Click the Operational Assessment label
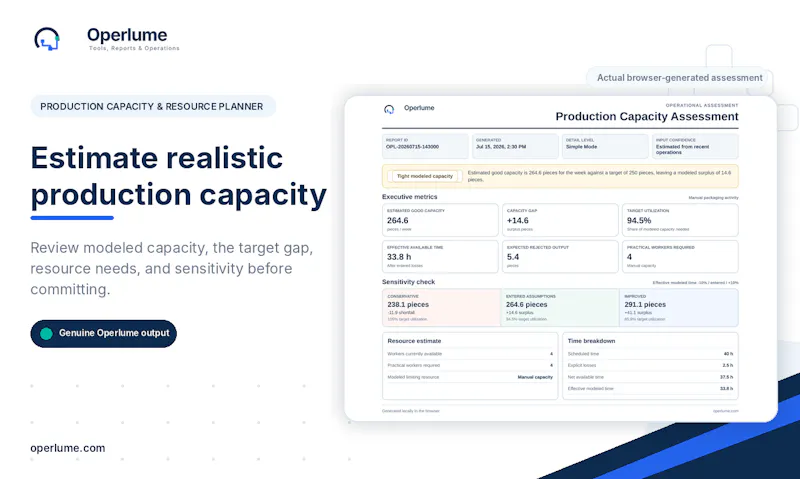 [x=702, y=105]
